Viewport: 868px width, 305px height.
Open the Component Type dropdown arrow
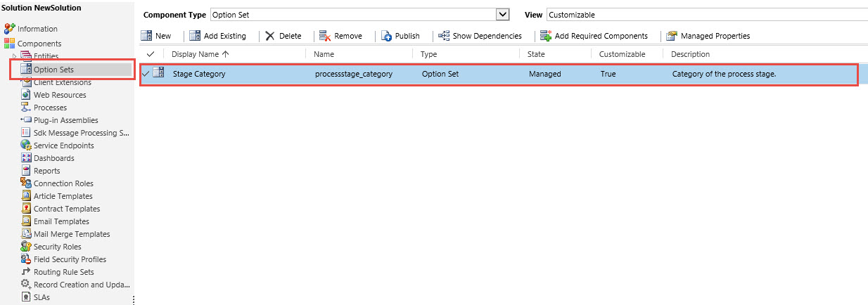(502, 15)
